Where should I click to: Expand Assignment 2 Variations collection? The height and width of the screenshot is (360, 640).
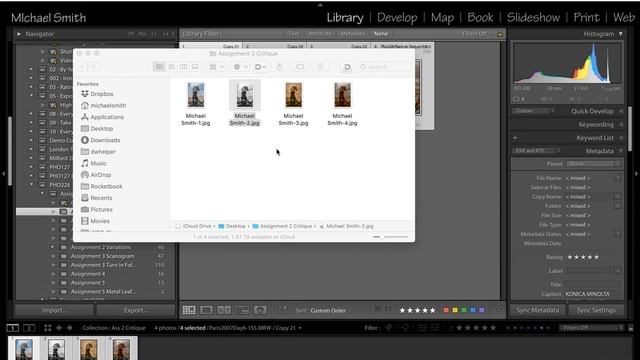coord(53,247)
